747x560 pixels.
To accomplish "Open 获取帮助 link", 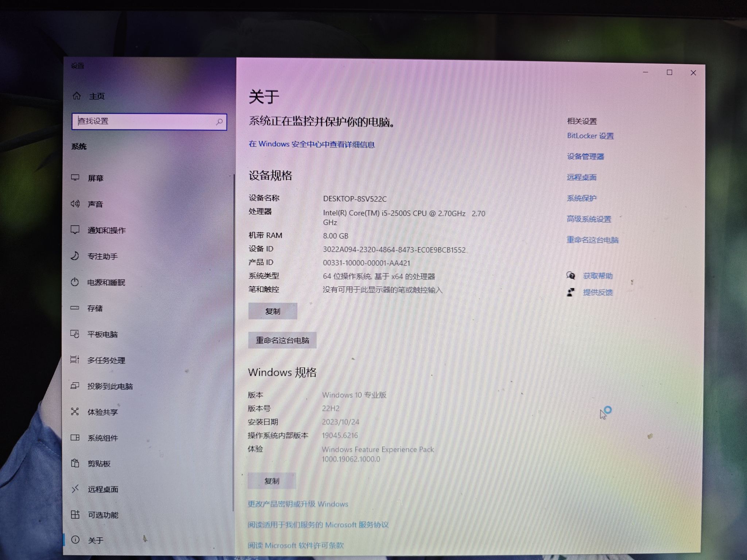I will click(598, 276).
